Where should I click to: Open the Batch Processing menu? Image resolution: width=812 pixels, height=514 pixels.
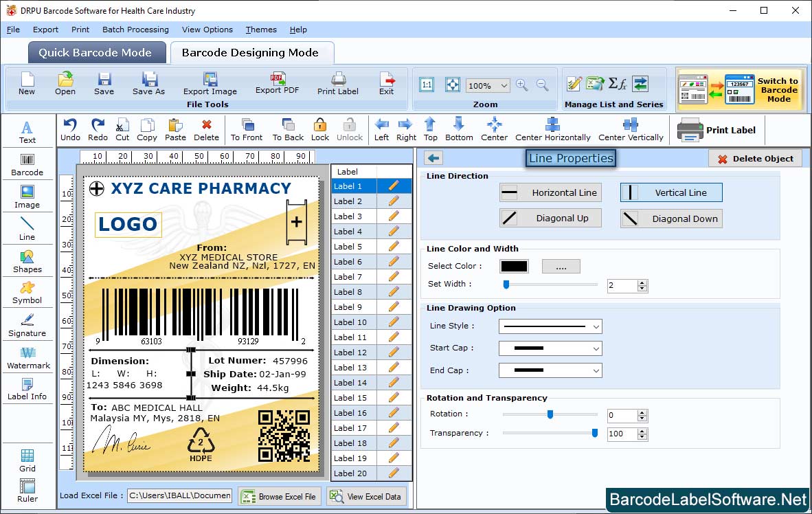pyautogui.click(x=136, y=30)
